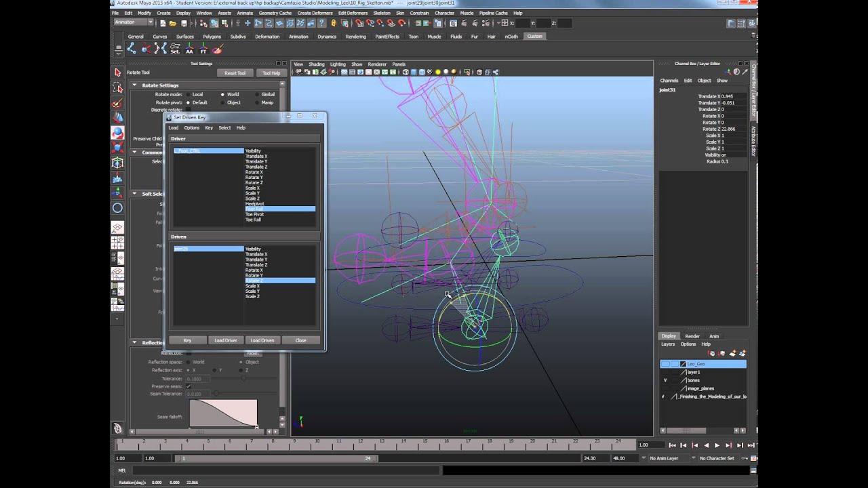Click play forward button on timeline
The width and height of the screenshot is (868, 488).
point(717,445)
